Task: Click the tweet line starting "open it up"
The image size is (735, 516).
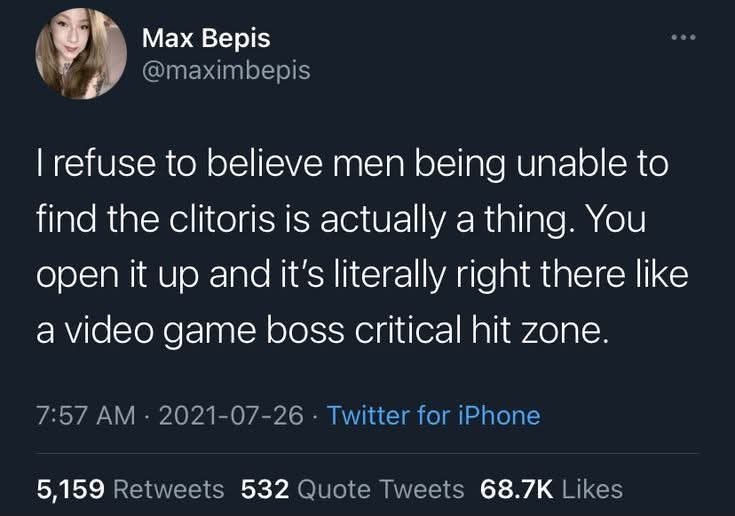Action: click(x=362, y=275)
